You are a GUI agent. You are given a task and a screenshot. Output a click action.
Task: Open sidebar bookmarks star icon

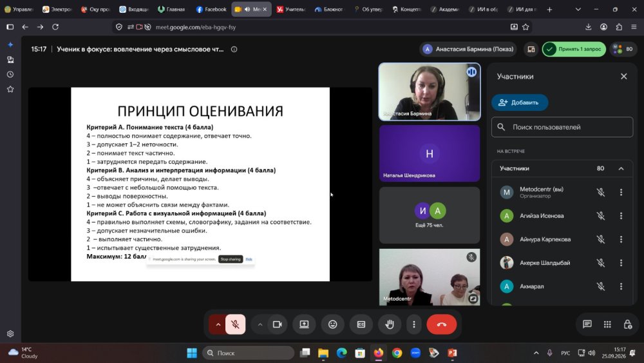pyautogui.click(x=10, y=89)
